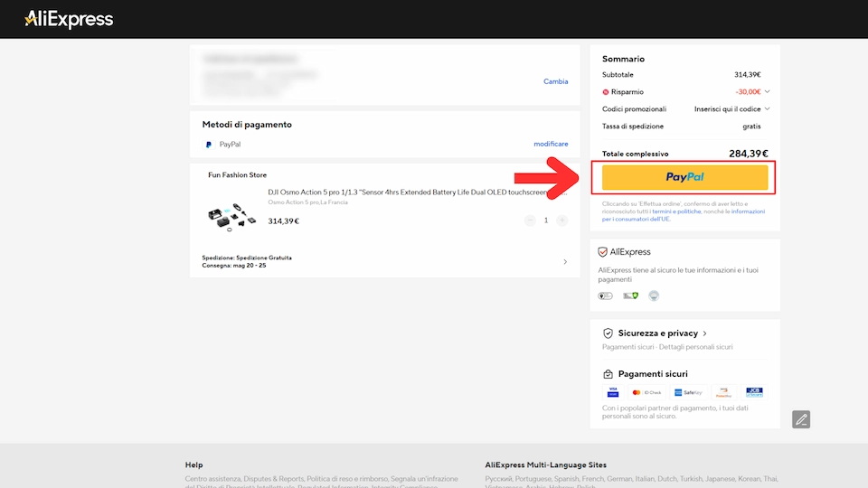Click the Osmo Action 5 pro,La Francia variant text
Image resolution: width=868 pixels, height=488 pixels.
pos(307,202)
